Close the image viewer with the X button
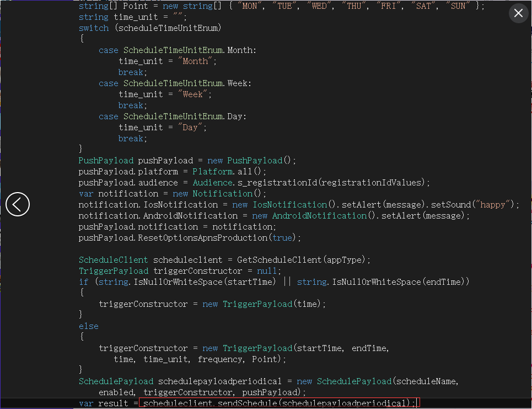The image size is (532, 409). (518, 13)
